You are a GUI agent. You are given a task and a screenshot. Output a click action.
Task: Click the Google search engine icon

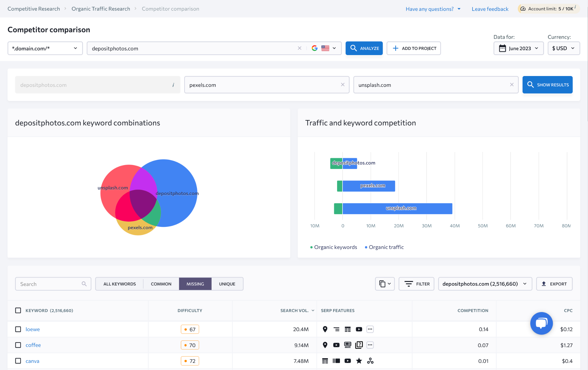[315, 48]
